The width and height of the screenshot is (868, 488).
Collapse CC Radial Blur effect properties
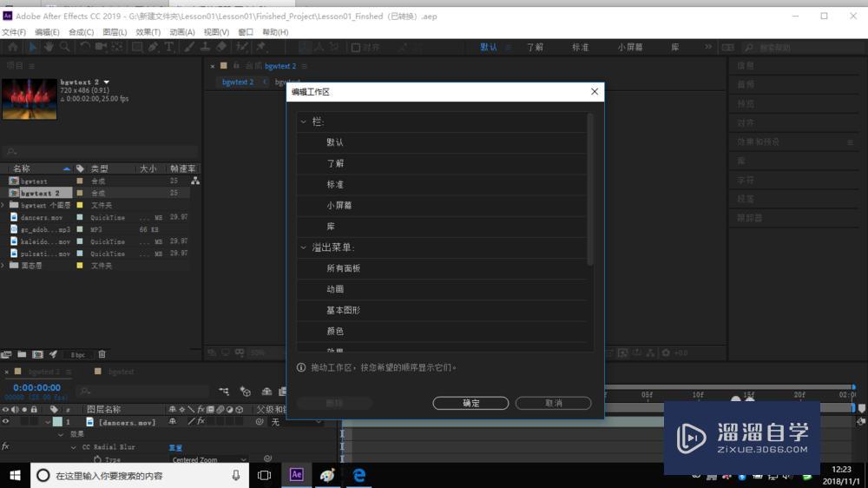(x=74, y=447)
